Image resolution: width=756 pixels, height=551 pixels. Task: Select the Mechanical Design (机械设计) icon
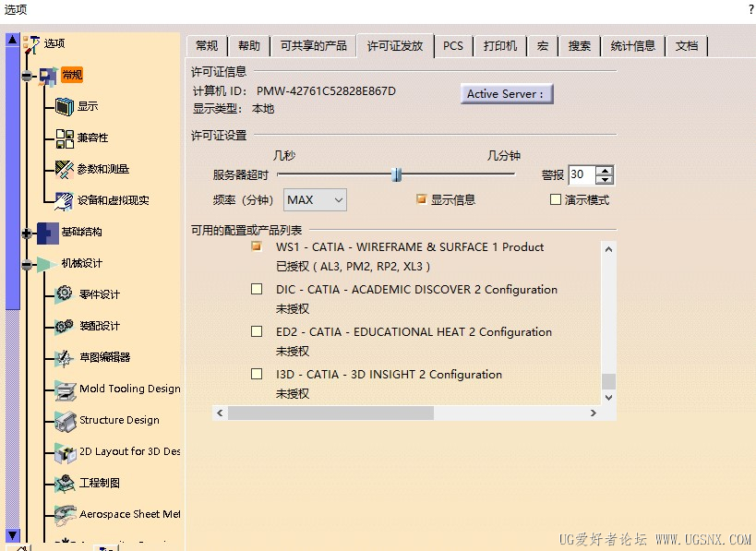pyautogui.click(x=47, y=264)
